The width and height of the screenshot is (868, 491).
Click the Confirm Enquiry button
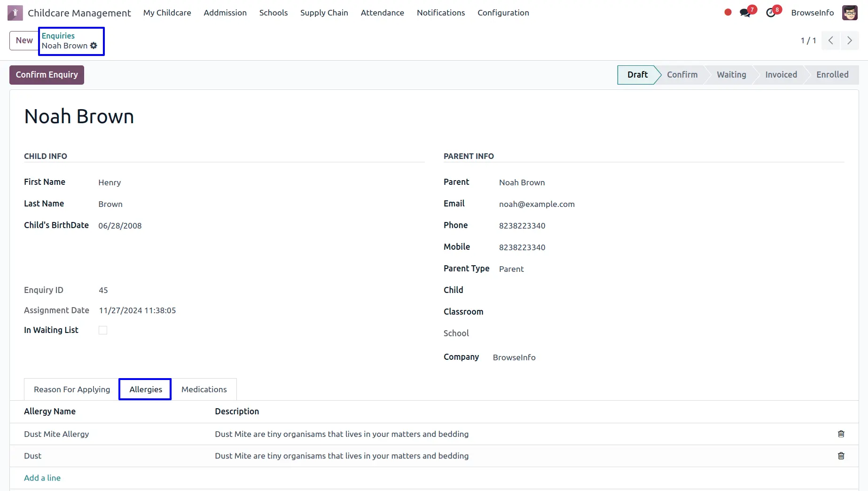click(47, 75)
